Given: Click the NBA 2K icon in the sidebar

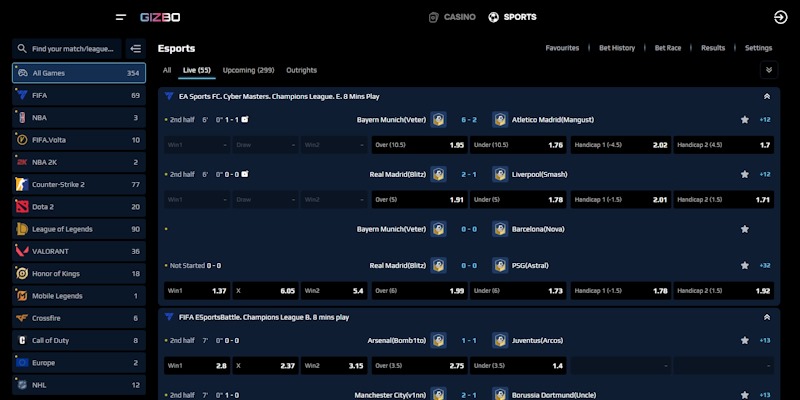Looking at the screenshot, I should pyautogui.click(x=22, y=162).
